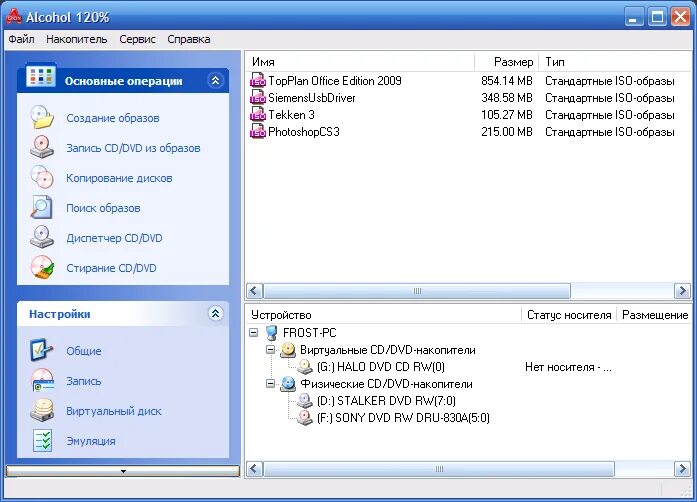Click the Нет носителя status text

pos(568,367)
